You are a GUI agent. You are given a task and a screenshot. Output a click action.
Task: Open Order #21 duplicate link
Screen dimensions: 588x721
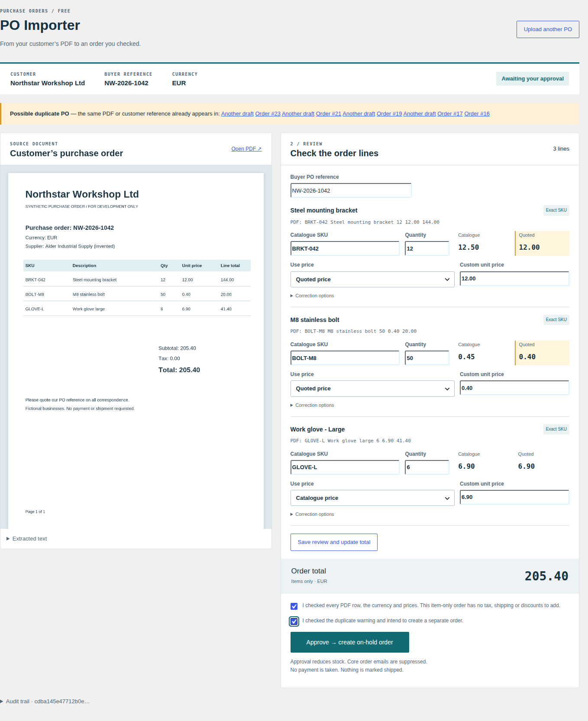(328, 114)
